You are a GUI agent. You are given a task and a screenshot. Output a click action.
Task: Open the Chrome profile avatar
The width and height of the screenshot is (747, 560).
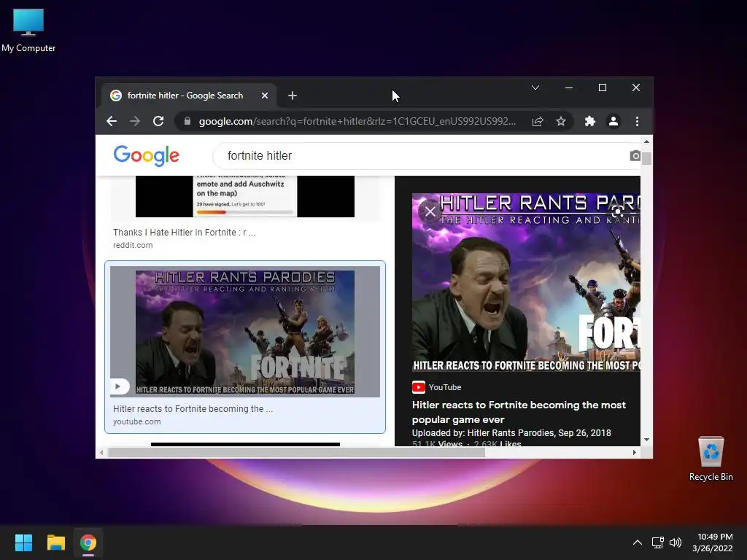point(614,122)
